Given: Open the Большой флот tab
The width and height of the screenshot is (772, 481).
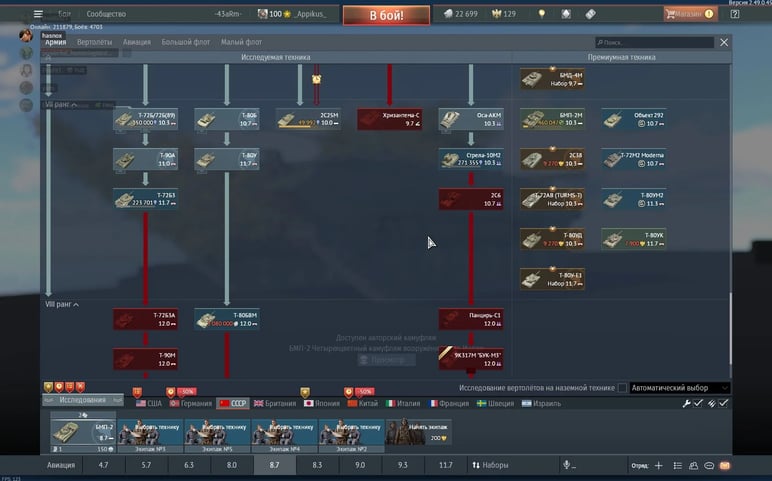Looking at the screenshot, I should tap(186, 42).
